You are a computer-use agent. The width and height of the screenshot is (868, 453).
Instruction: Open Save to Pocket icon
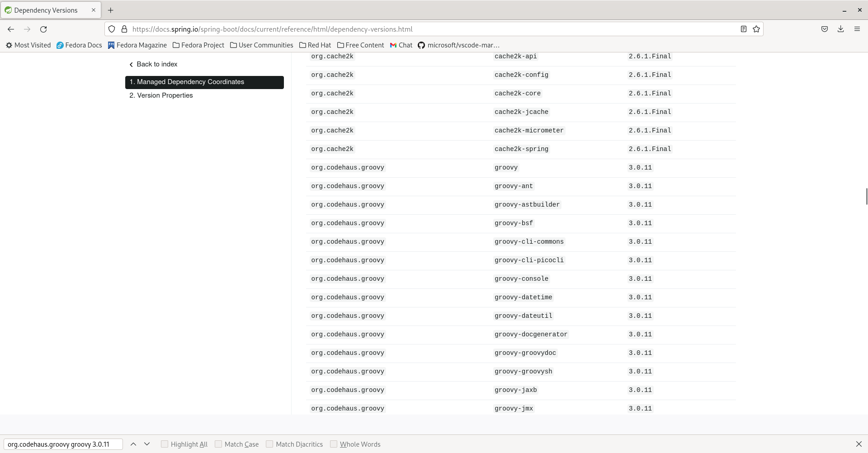click(x=825, y=29)
